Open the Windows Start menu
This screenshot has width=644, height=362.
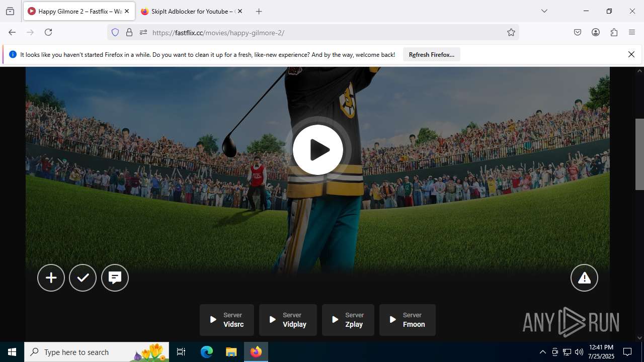[x=12, y=352]
